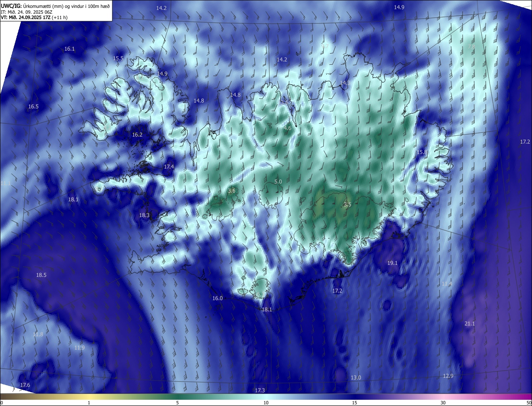Click the 'UWC/IG: Úrkomumætti (mm)' title line
Screen dimensions: 532x406
click(55, 6)
